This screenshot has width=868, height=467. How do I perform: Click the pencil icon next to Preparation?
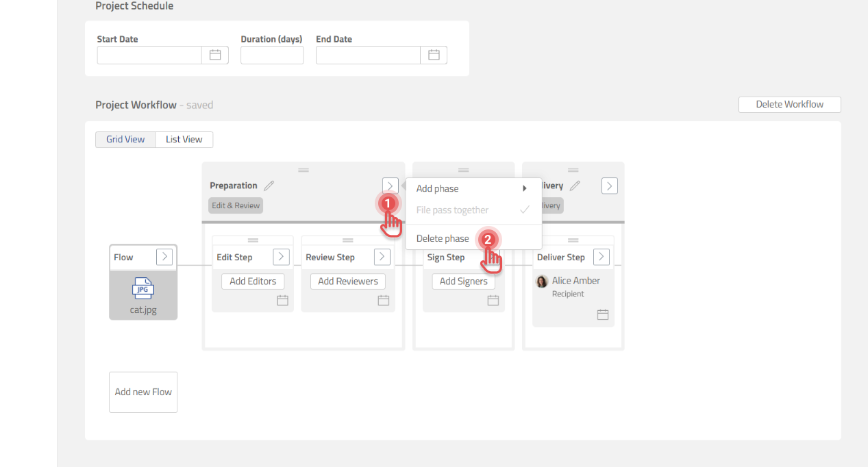pos(269,186)
